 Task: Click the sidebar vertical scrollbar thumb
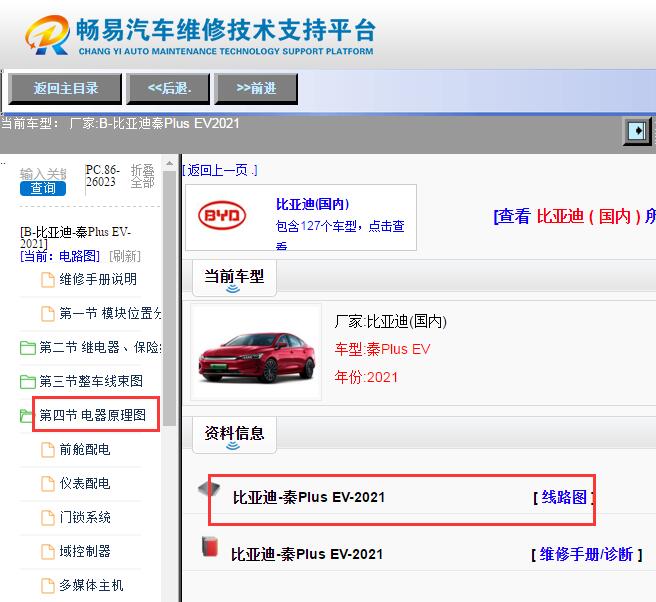coord(169,298)
